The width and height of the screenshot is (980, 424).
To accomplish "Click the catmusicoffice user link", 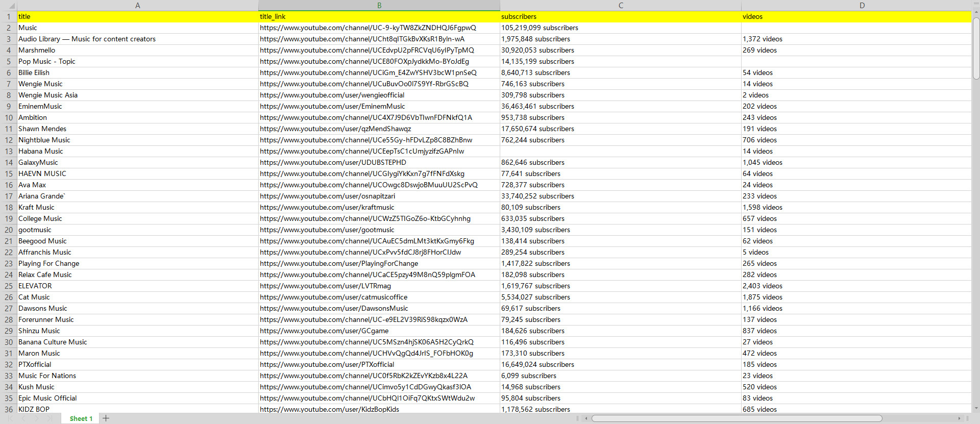I will pos(333,297).
